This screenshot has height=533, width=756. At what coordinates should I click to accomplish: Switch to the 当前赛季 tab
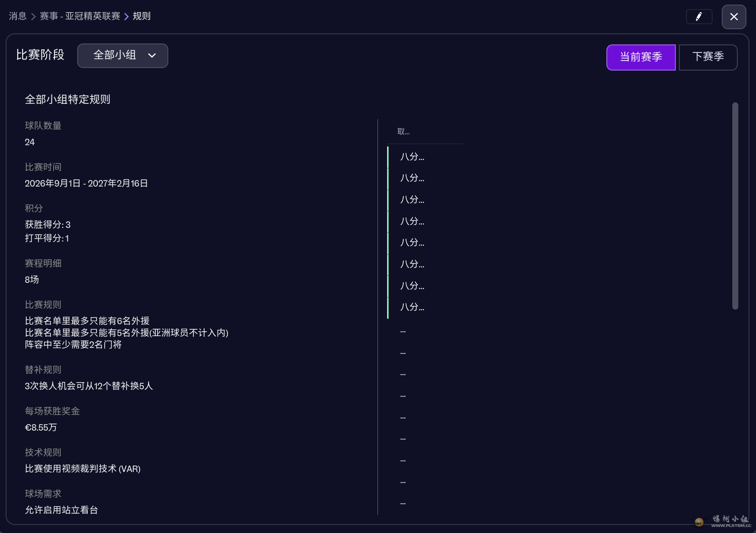tap(641, 57)
